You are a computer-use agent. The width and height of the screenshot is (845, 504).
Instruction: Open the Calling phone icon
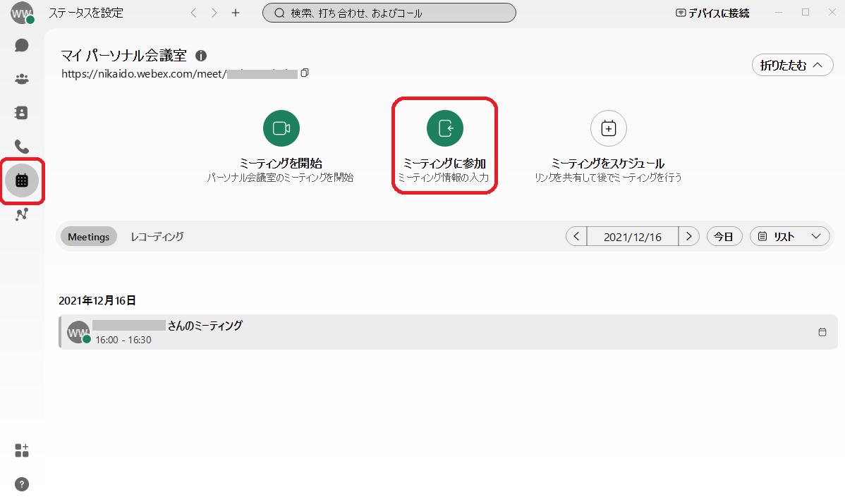pos(22,147)
